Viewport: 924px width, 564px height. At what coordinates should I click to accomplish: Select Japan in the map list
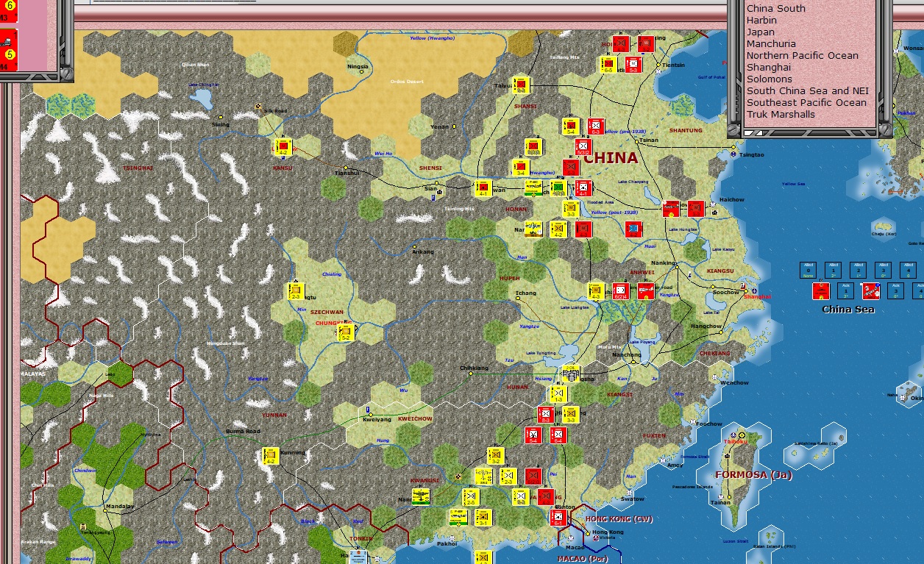(x=761, y=32)
